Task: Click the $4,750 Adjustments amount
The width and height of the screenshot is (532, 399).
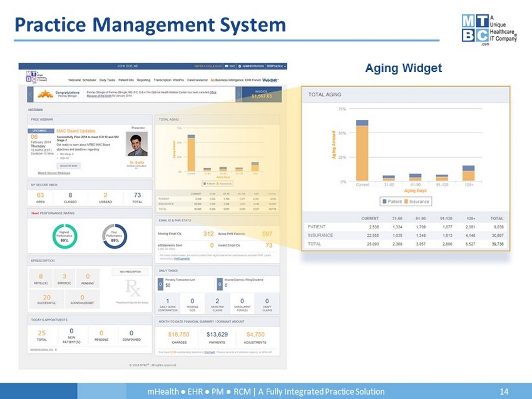Action: [x=255, y=335]
